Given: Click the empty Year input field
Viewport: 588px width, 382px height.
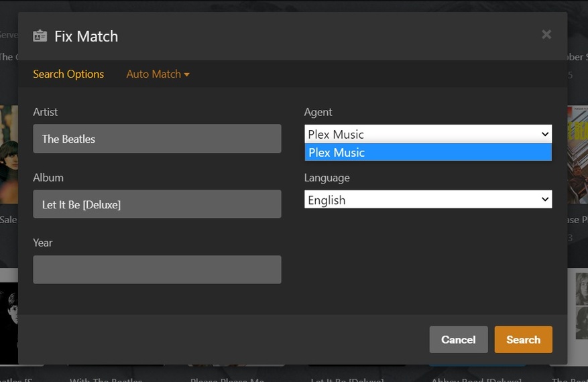Looking at the screenshot, I should (x=157, y=269).
